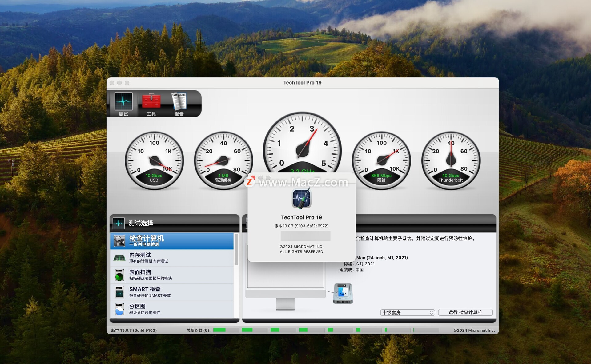Open the 中级套房 suite dropdown
The image size is (591, 364).
coord(407,312)
